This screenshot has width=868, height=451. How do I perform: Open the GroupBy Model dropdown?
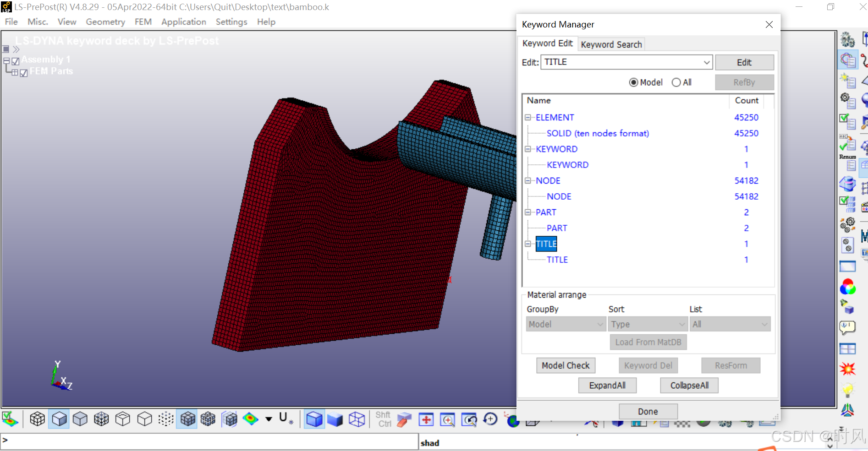tap(566, 324)
